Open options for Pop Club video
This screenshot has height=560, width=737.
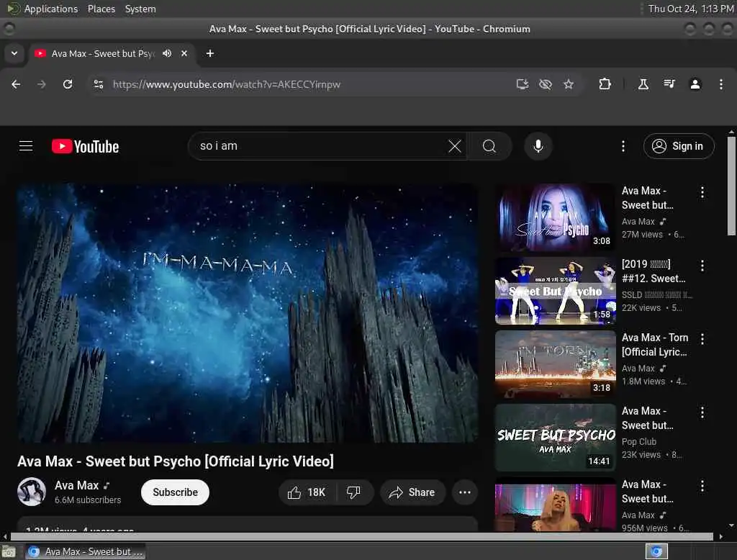(x=702, y=412)
